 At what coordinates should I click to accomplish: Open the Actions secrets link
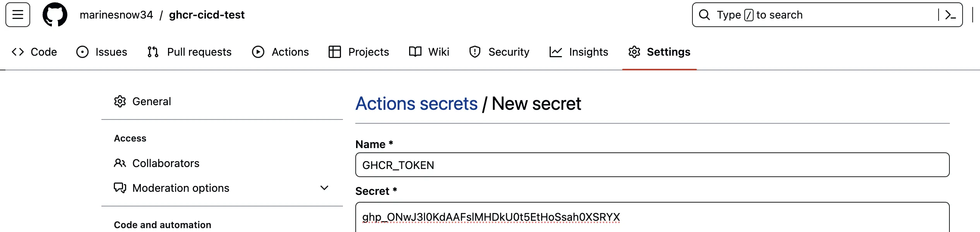[416, 103]
